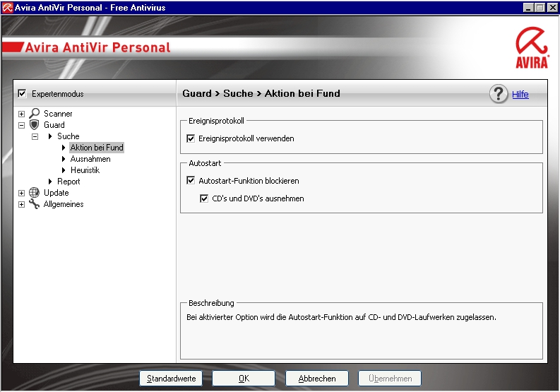Click the Standardwerte button
The width and height of the screenshot is (560, 392).
point(171,379)
